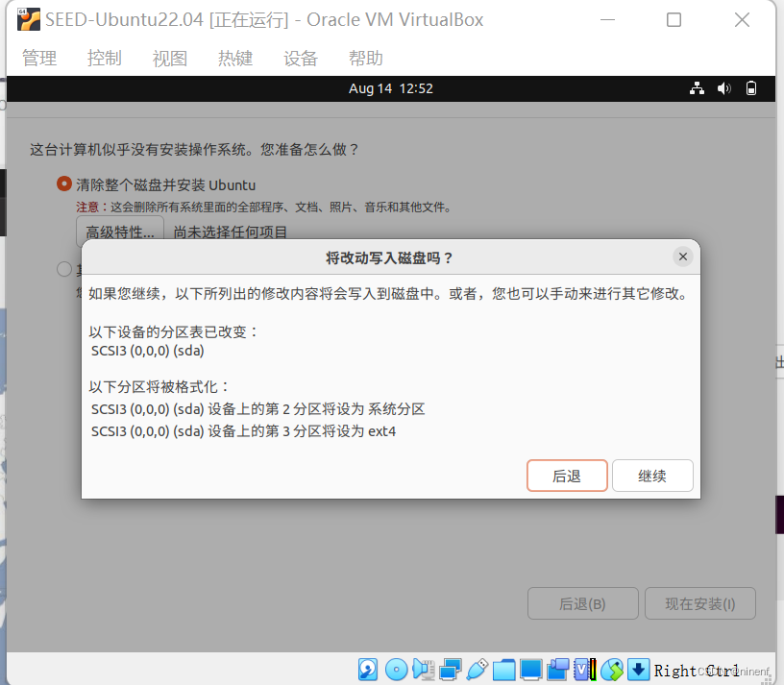Click 继续 to write changes to disk
The width and height of the screenshot is (784, 685).
click(x=652, y=476)
